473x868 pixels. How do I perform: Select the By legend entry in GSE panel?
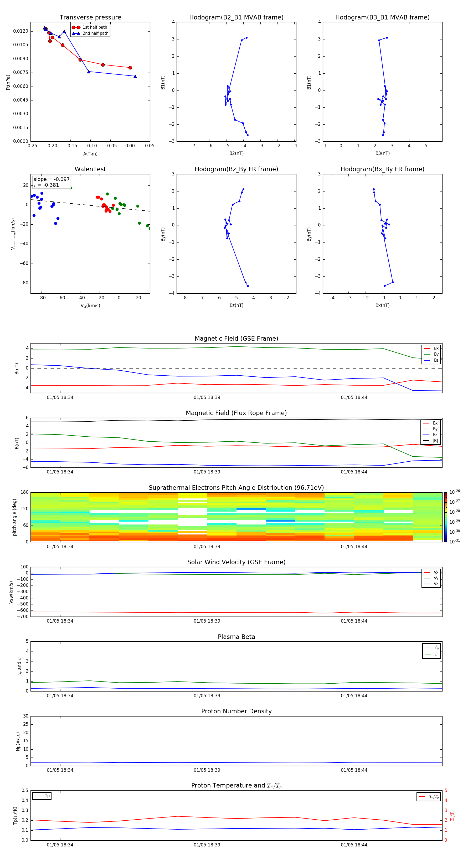(431, 354)
